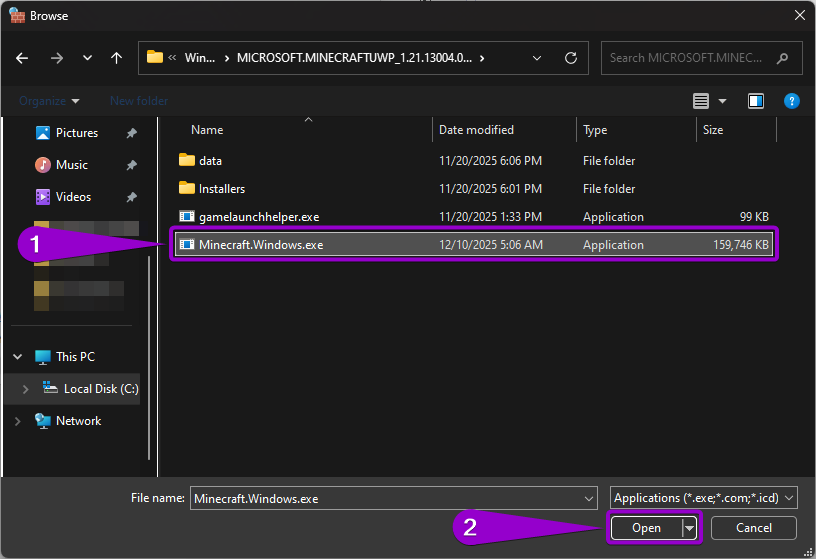Select the Installers folder name
Image resolution: width=816 pixels, height=559 pixels.
(222, 189)
